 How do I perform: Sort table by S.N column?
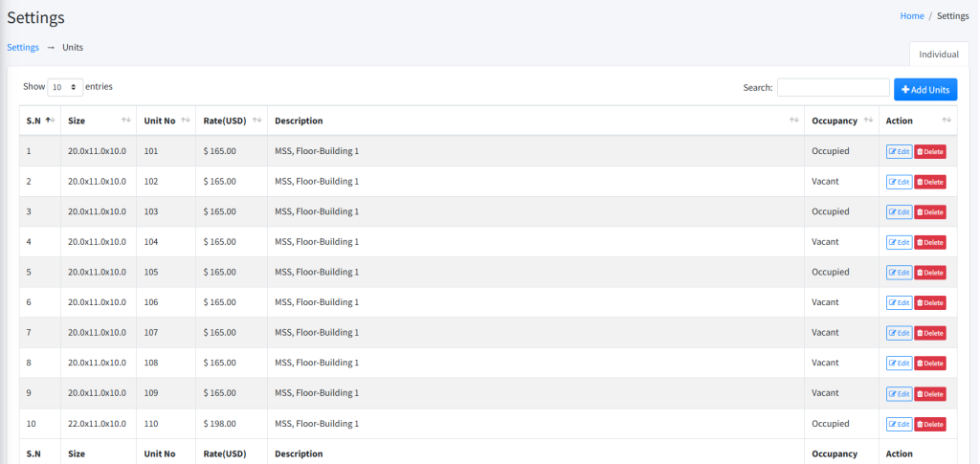pos(39,121)
